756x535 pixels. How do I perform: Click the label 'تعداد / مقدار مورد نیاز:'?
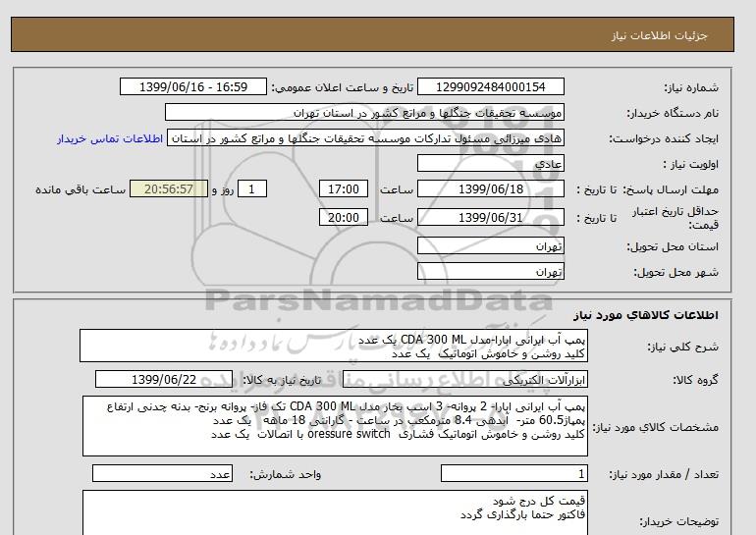(664, 475)
